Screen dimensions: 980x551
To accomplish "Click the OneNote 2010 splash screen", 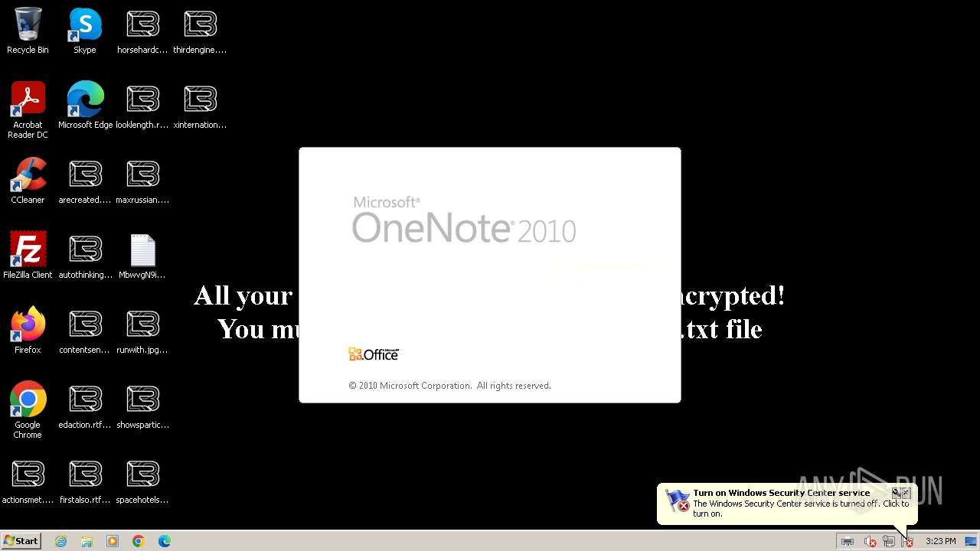I will [x=490, y=275].
